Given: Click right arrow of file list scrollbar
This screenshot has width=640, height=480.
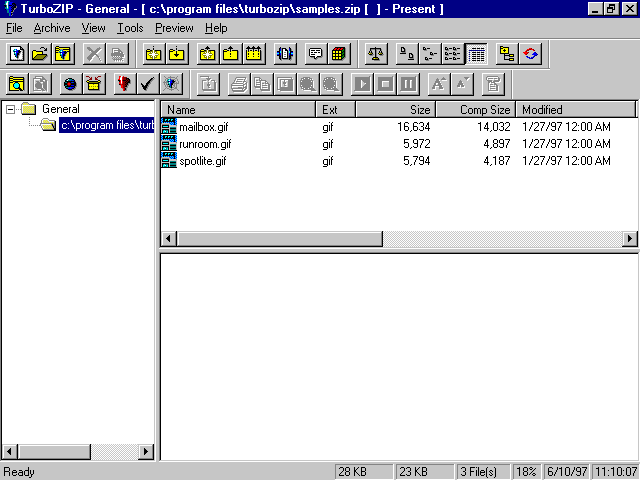Looking at the screenshot, I should (630, 239).
